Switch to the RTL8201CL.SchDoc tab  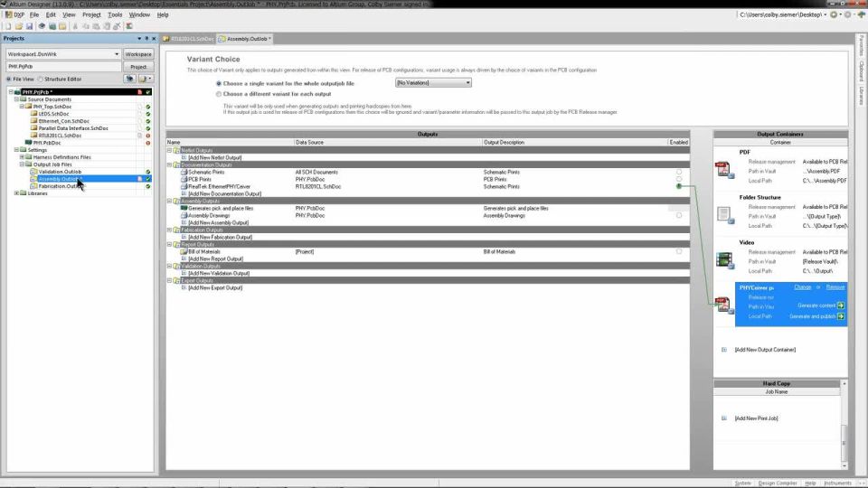click(188, 39)
